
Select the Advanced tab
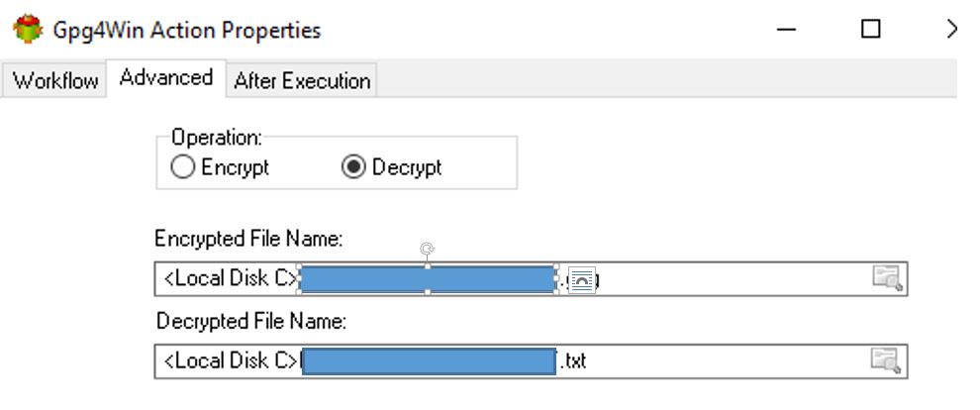pyautogui.click(x=165, y=78)
